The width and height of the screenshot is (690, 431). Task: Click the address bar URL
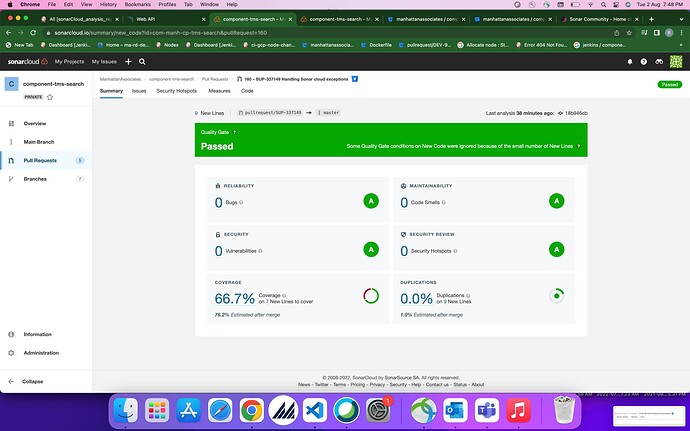tap(161, 33)
